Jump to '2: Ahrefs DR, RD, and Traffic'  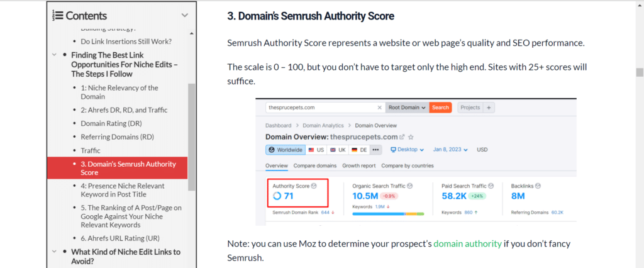pos(124,110)
